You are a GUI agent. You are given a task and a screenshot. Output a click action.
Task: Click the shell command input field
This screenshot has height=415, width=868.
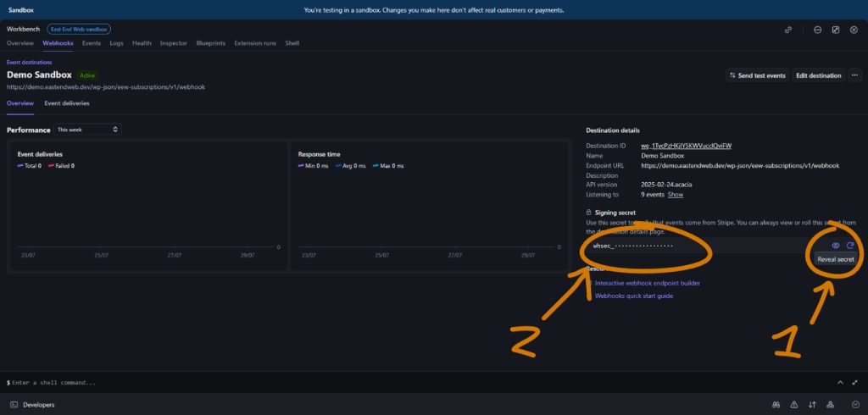tap(420, 382)
